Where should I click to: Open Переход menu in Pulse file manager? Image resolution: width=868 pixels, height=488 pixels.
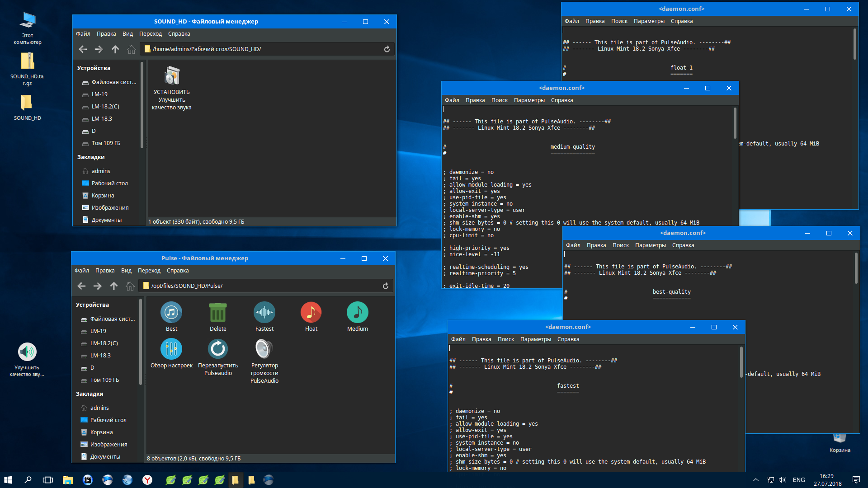[x=149, y=271]
